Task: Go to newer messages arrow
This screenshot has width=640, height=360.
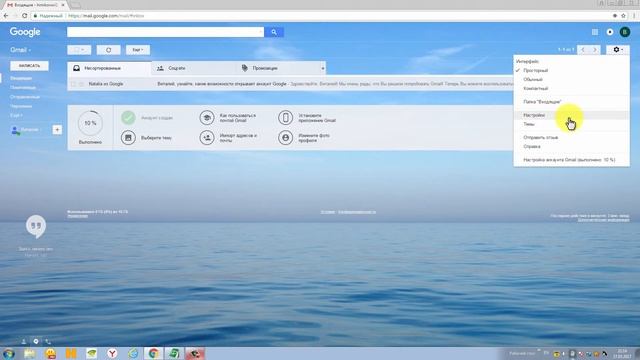Action: [x=583, y=50]
